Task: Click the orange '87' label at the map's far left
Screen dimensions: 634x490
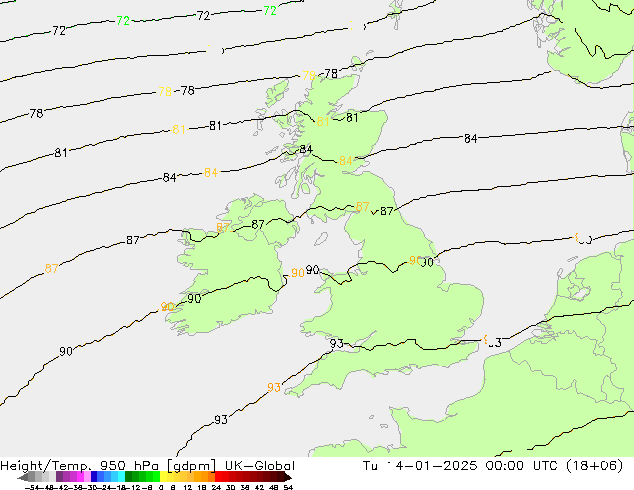Action: click(51, 268)
